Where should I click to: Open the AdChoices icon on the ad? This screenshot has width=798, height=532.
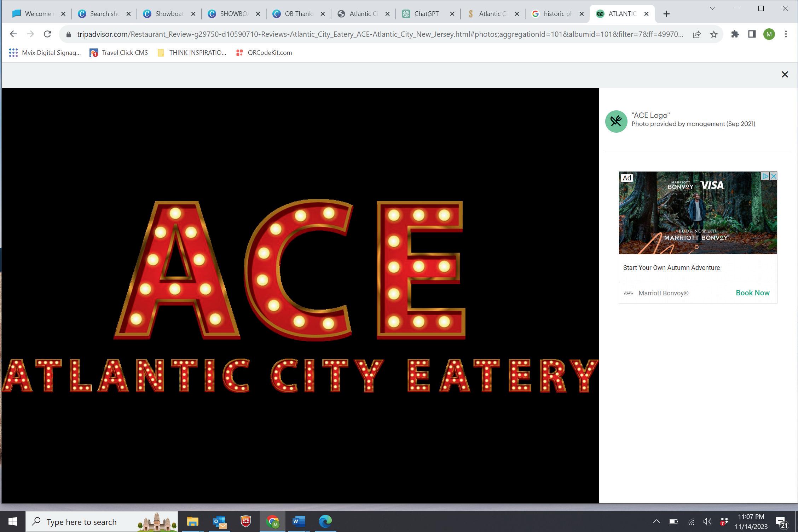[765, 176]
